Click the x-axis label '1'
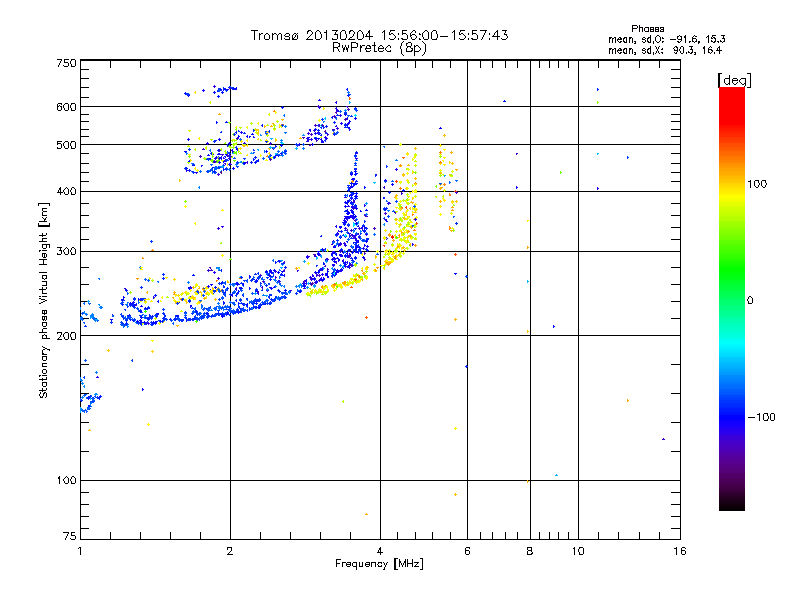 click(80, 551)
